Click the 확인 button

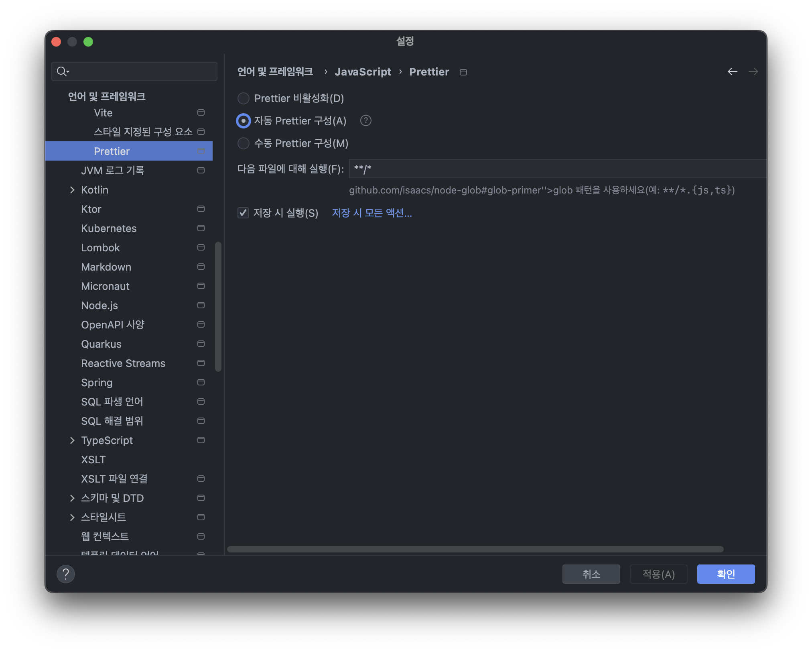coord(725,574)
